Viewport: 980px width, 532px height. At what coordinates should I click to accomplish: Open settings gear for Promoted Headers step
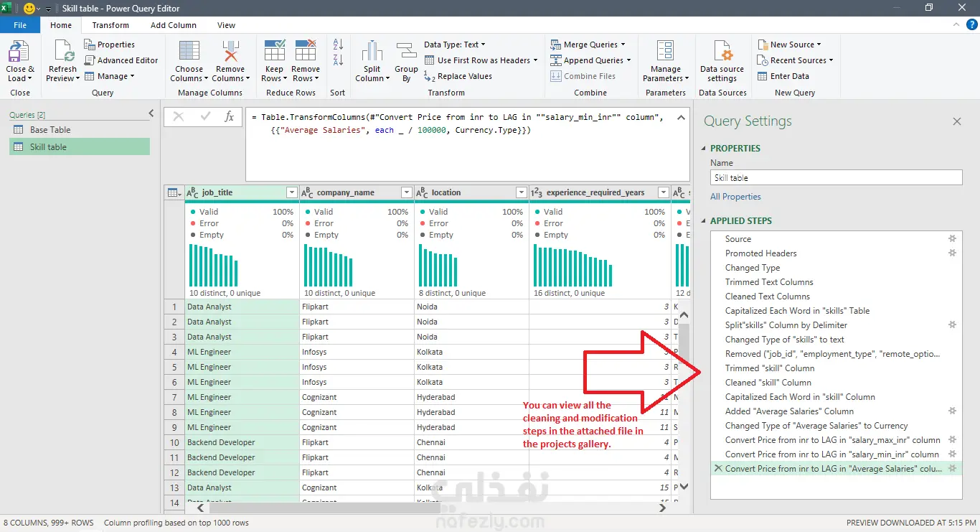pos(953,253)
